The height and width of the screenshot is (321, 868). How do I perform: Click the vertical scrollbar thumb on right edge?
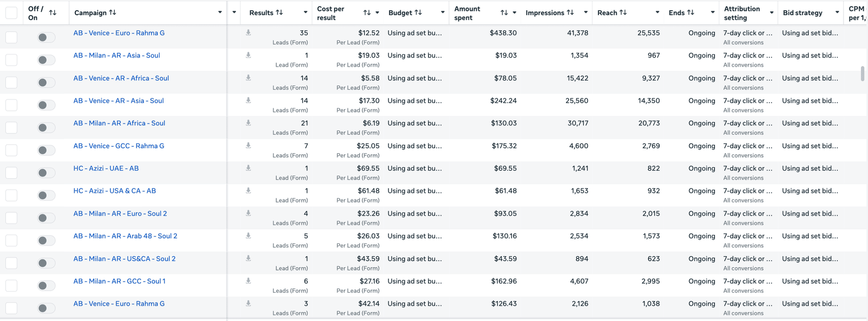pyautogui.click(x=863, y=74)
